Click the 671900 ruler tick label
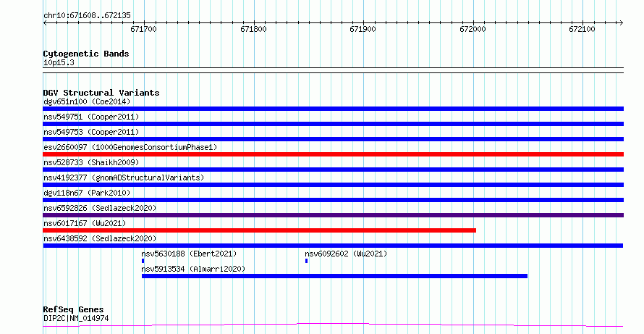The image size is (644, 334). pyautogui.click(x=363, y=29)
